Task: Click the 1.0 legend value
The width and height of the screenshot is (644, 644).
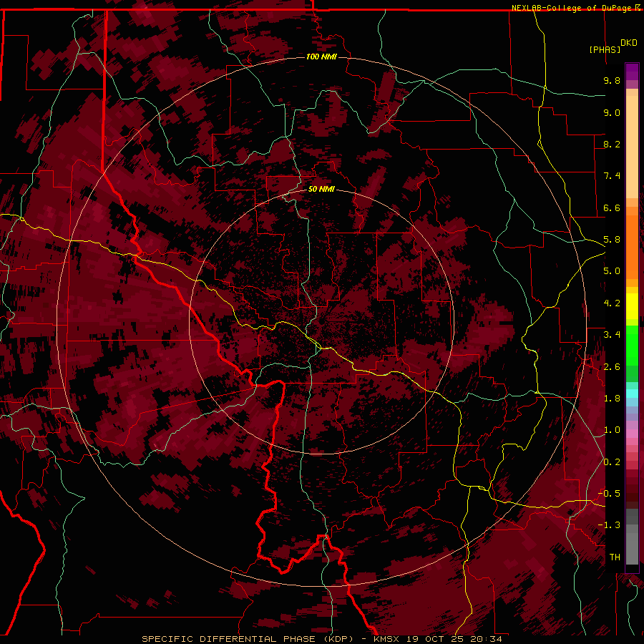Action: [x=612, y=430]
